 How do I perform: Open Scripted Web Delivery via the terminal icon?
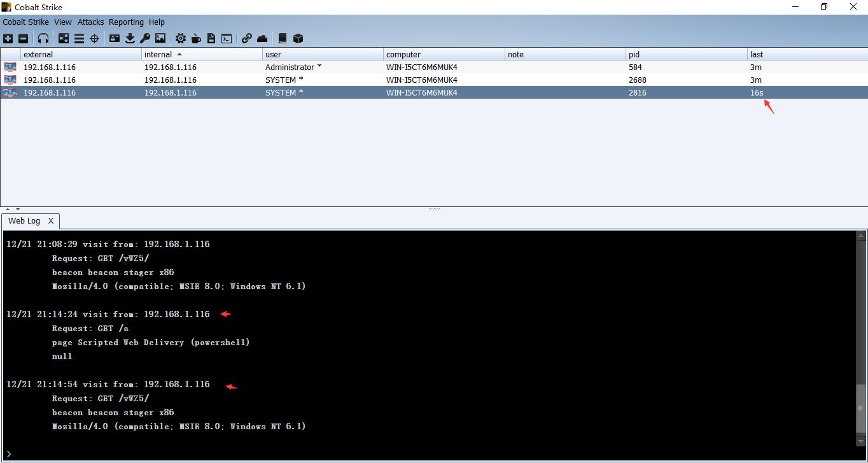point(227,38)
